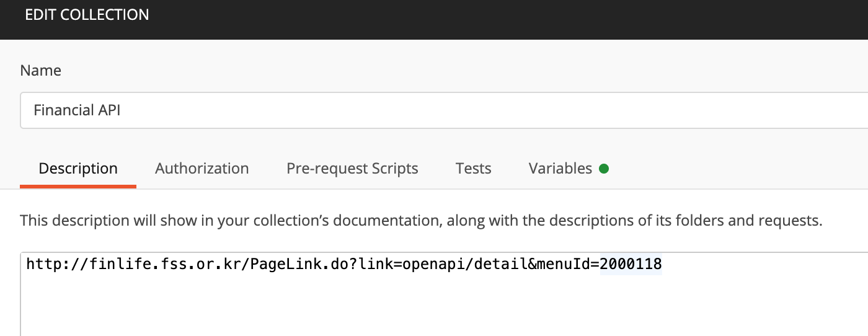This screenshot has width=868, height=336.
Task: Click the green dot beside Variables
Action: point(604,169)
